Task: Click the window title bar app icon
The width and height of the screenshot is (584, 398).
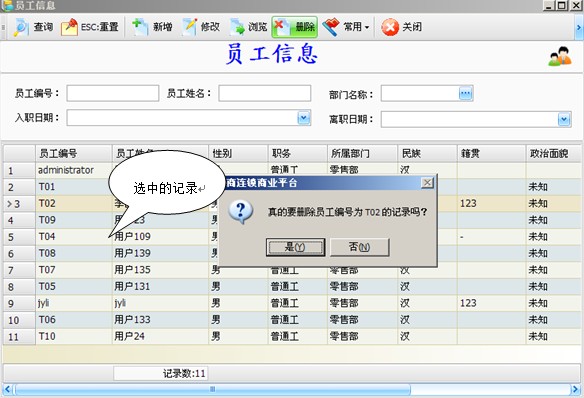Action: tap(7, 5)
